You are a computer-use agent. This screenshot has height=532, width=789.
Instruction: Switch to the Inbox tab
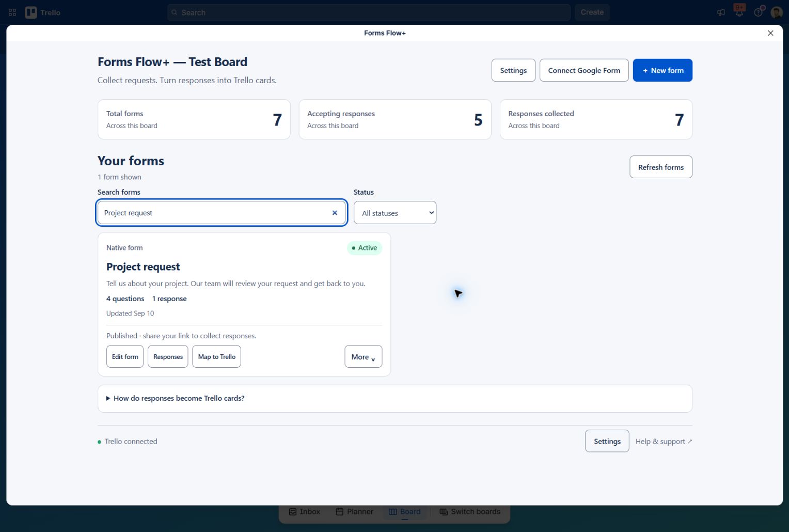point(305,511)
